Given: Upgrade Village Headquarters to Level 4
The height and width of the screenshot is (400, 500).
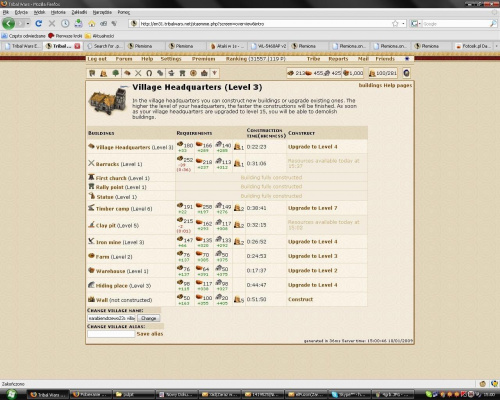Looking at the screenshot, I should [x=313, y=147].
